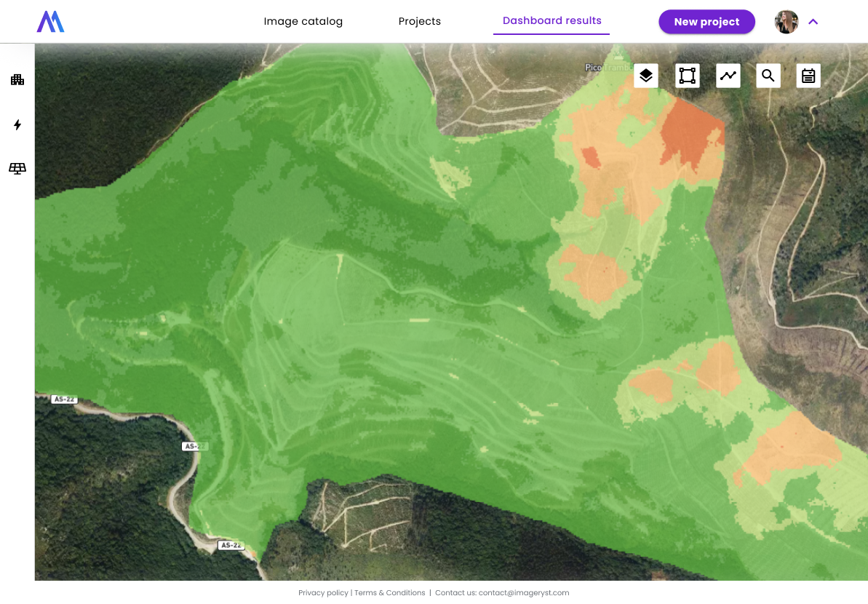Viewport: 868px width, 604px height.
Task: Open the calendar date picker icon
Action: pos(808,76)
